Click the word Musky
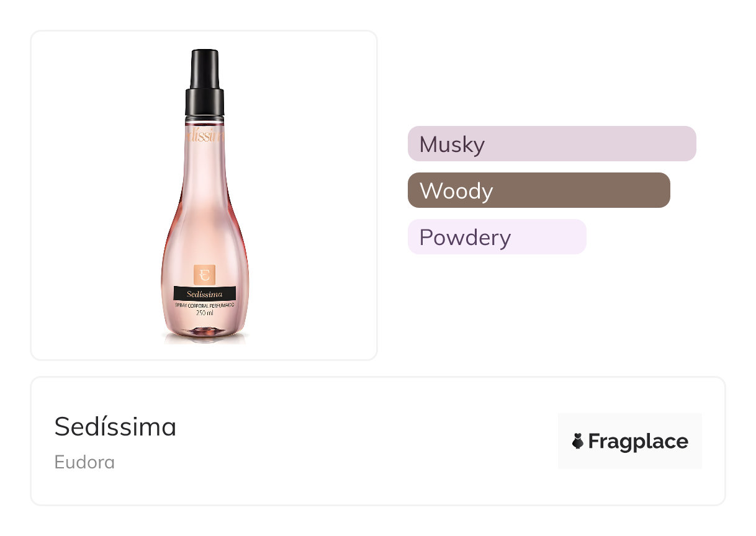 click(x=452, y=145)
